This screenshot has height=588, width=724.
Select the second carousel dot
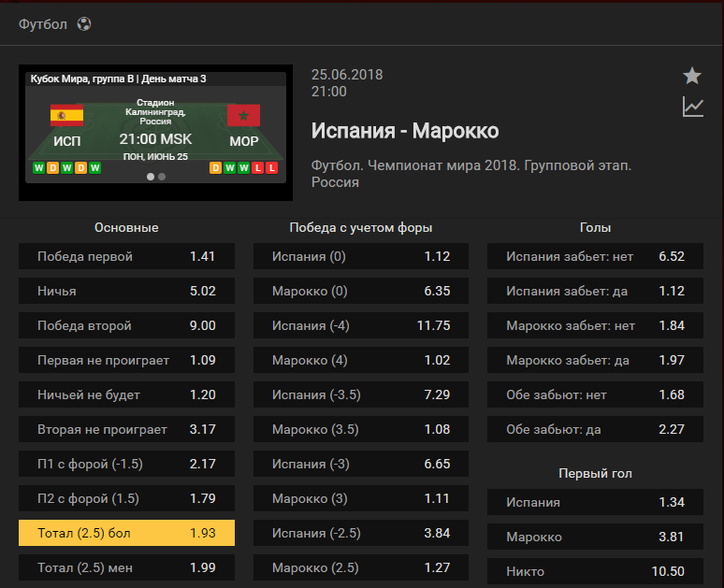[162, 177]
